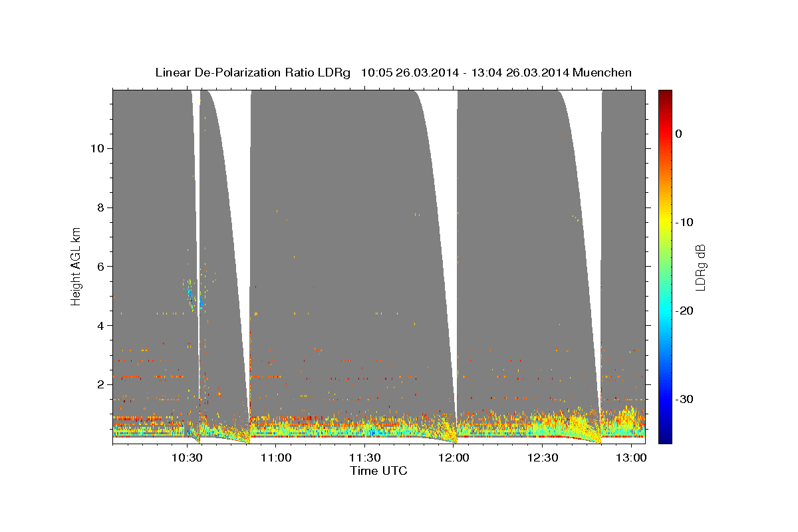Click the dark blue bottom of colorbar

664,438
